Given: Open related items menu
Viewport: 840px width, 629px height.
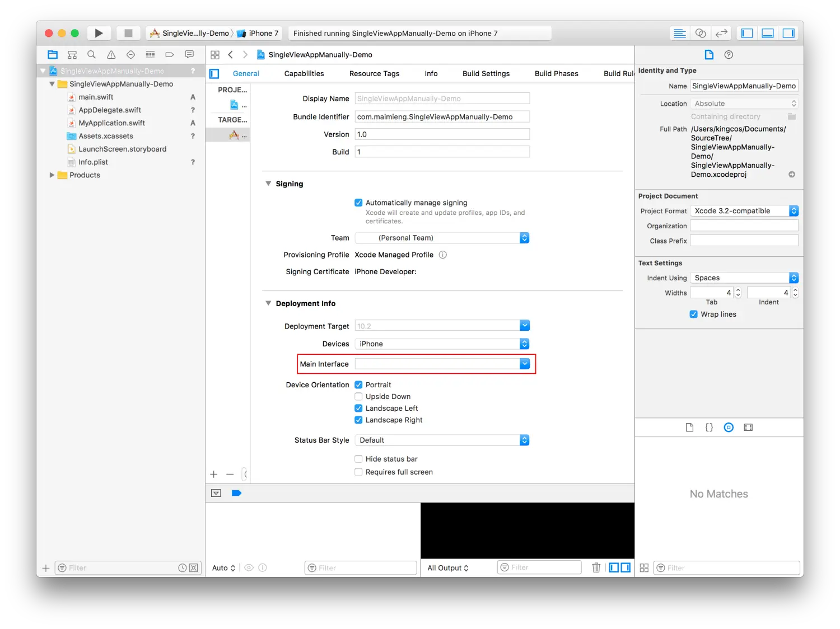Looking at the screenshot, I should (x=215, y=54).
